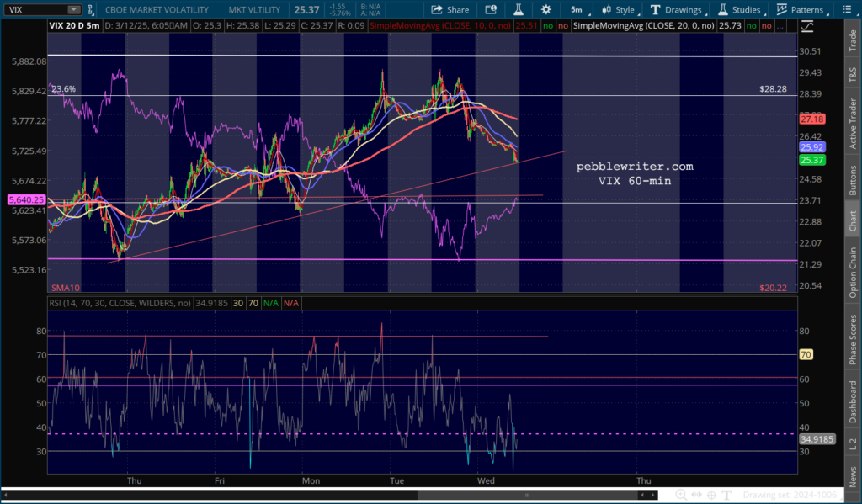Click the Share chart icon
The height and width of the screenshot is (504, 862).
coord(450,9)
